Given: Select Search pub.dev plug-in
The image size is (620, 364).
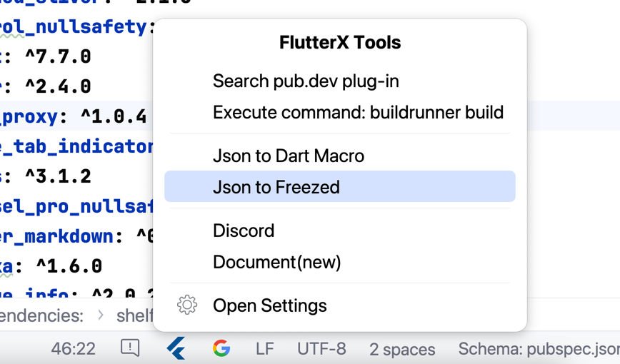Looking at the screenshot, I should [306, 81].
